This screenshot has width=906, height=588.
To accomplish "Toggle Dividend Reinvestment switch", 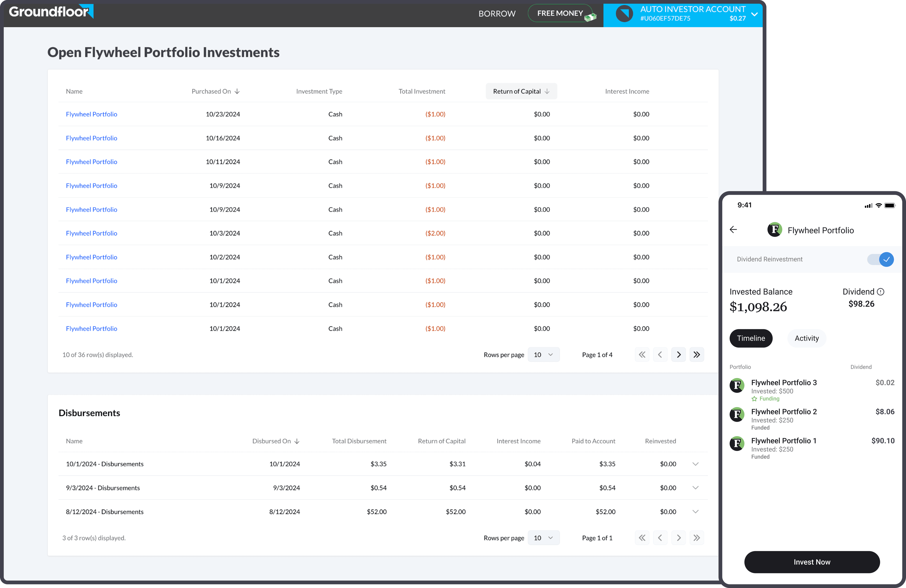I will [881, 259].
